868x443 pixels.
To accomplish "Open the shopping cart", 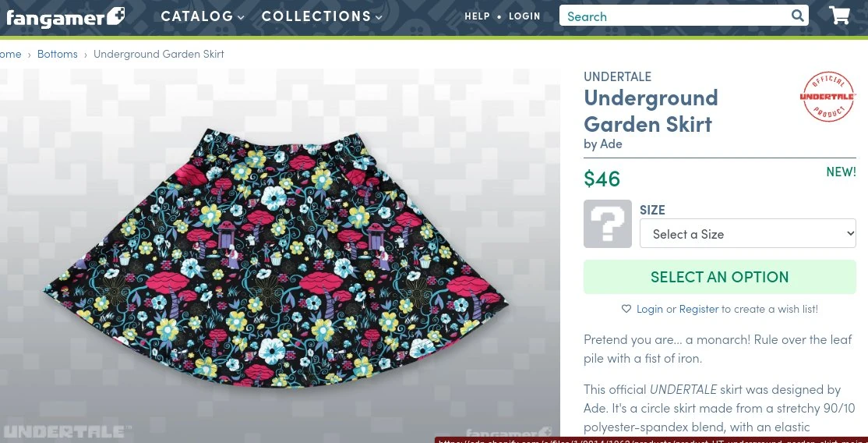I will click(x=839, y=16).
